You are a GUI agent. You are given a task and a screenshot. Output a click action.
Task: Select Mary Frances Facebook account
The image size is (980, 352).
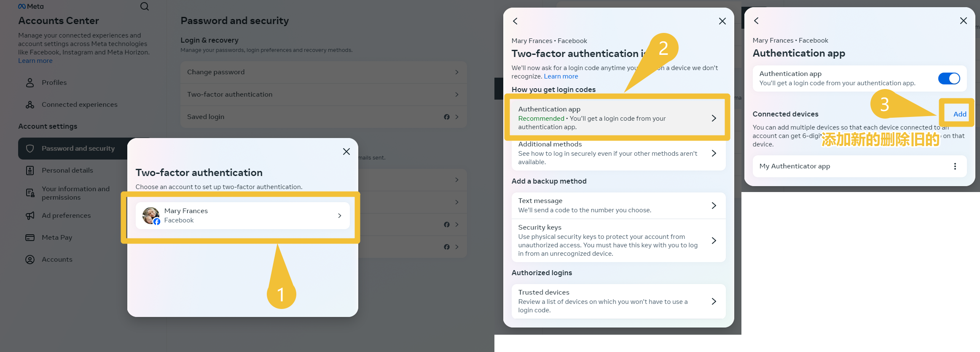click(242, 216)
